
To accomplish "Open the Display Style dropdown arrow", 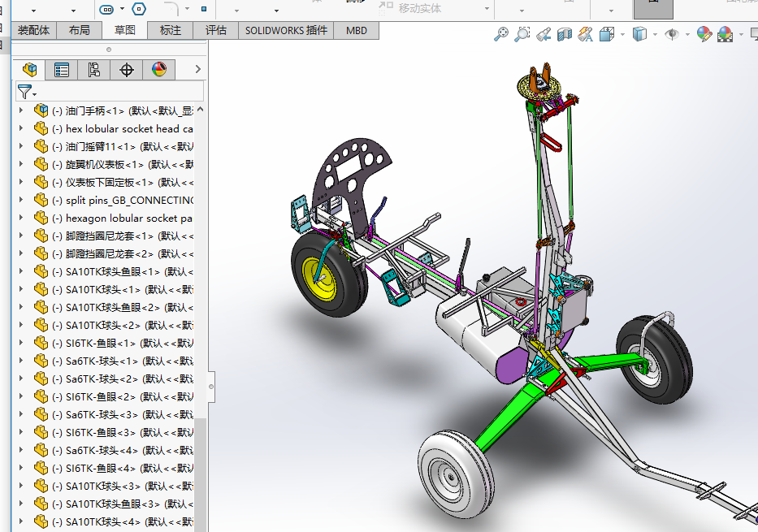I will tap(656, 34).
